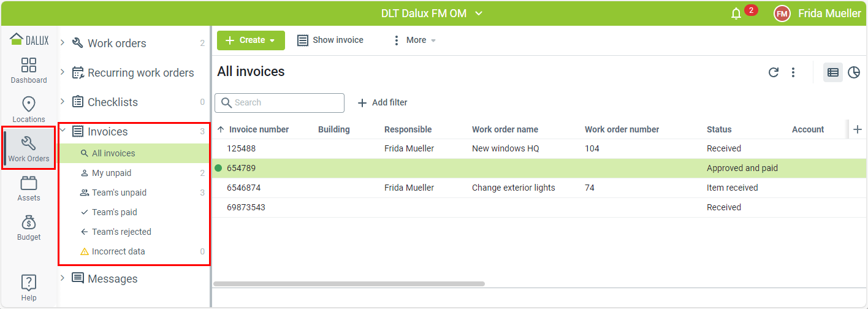Expand the Work orders tree section
Viewport: 868px width, 309px height.
(63, 42)
